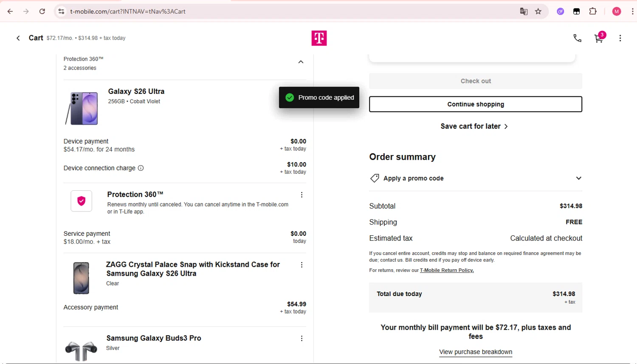This screenshot has width=637, height=364.
Task: Open the shopping cart icon
Action: coord(599,39)
